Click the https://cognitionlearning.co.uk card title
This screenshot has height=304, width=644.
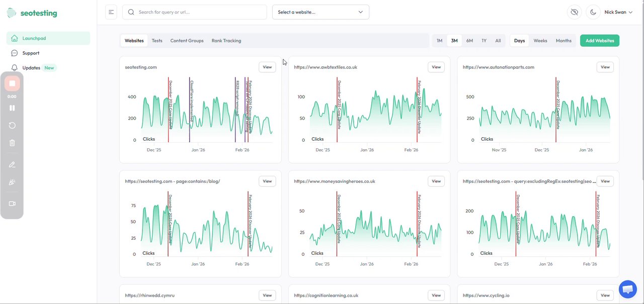coord(326,295)
